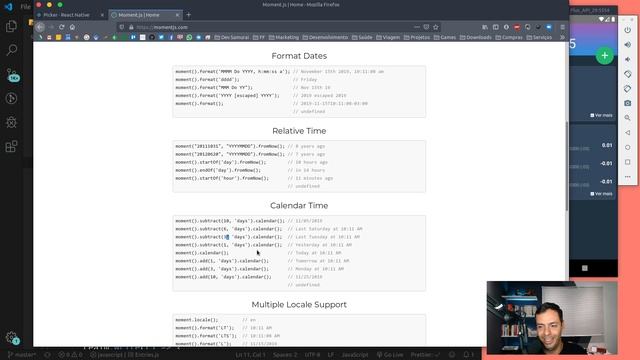This screenshot has width=640, height=360.
Task: Click the Calendar Time heading
Action: [299, 206]
